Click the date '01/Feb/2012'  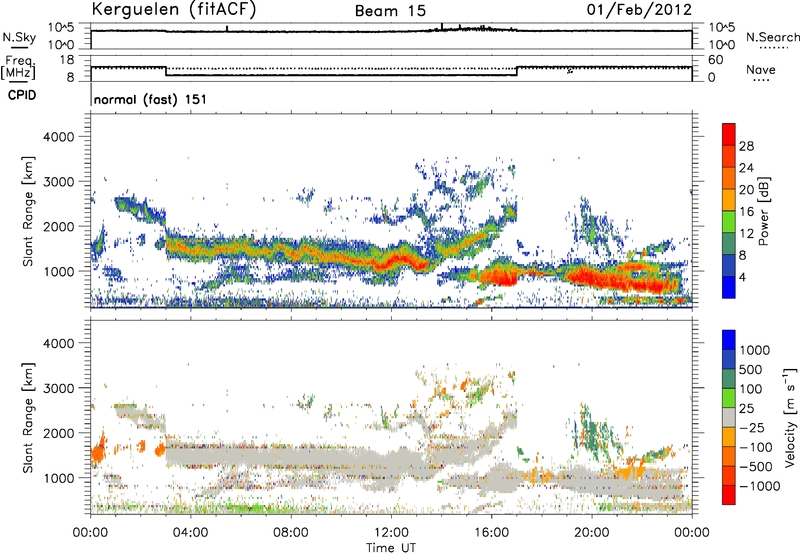[x=639, y=10]
